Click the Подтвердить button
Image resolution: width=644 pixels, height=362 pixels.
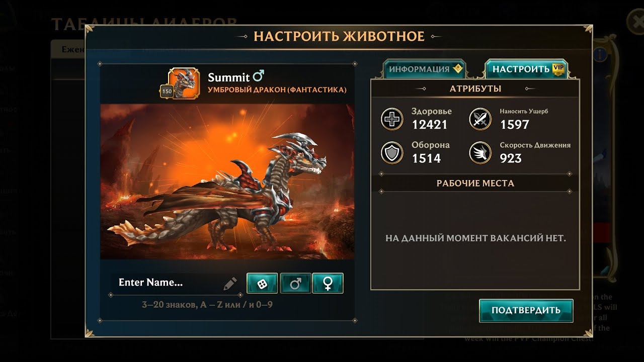[526, 310]
